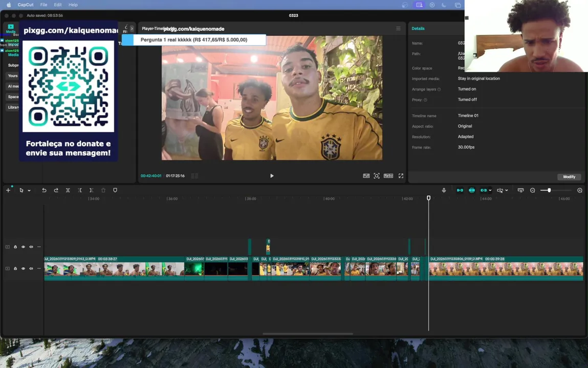Open the Edit menu
This screenshot has height=368, width=588.
(x=58, y=5)
